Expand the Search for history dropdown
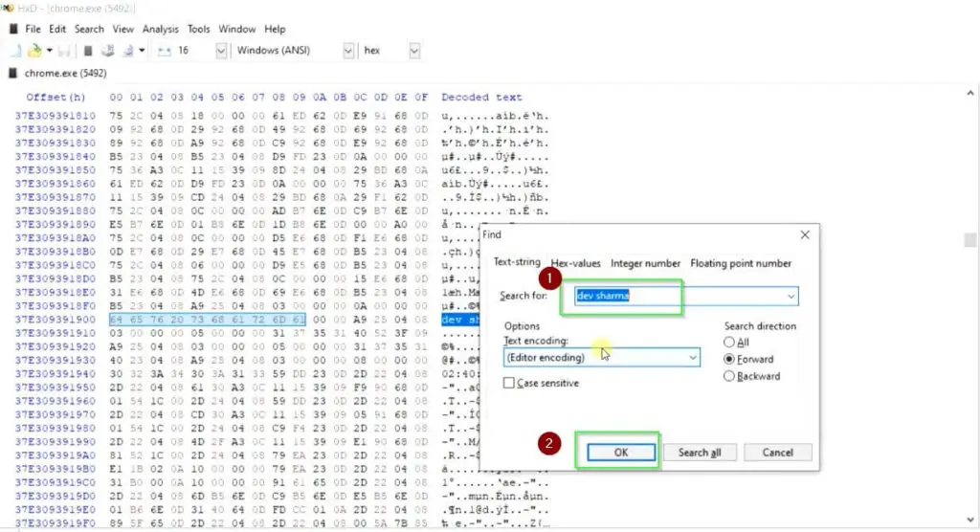The width and height of the screenshot is (980, 532). tap(791, 296)
